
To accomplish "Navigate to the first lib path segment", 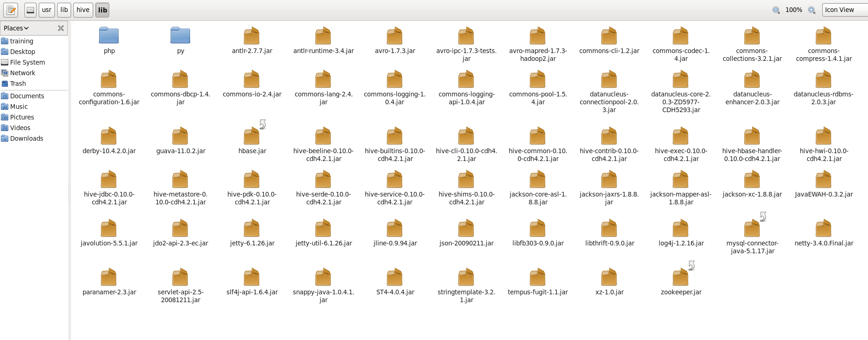I will [x=64, y=10].
